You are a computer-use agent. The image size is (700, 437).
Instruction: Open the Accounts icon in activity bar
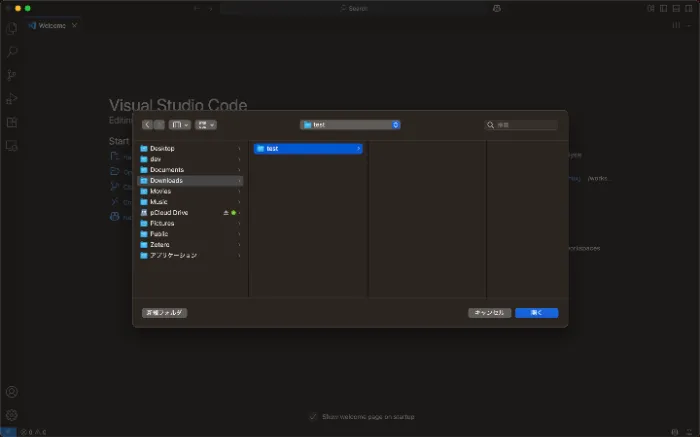[x=12, y=392]
